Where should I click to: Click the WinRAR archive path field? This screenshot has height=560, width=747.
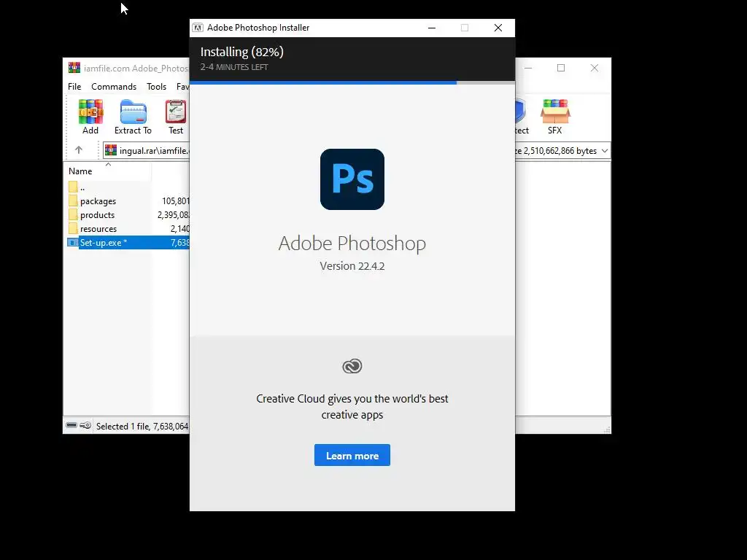146,150
